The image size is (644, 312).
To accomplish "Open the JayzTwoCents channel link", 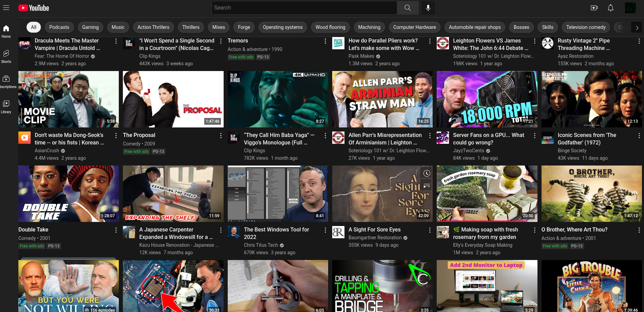I will click(x=468, y=151).
